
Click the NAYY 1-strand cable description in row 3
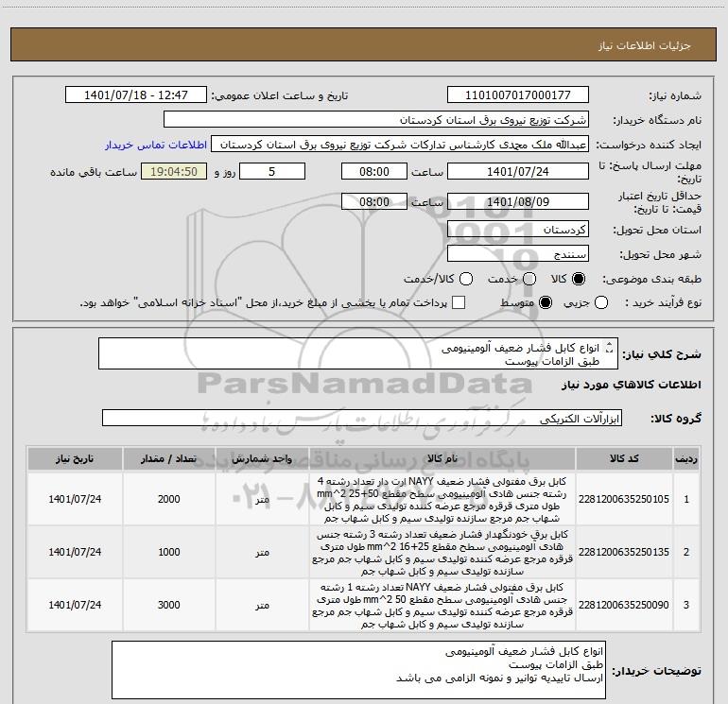[x=442, y=605]
